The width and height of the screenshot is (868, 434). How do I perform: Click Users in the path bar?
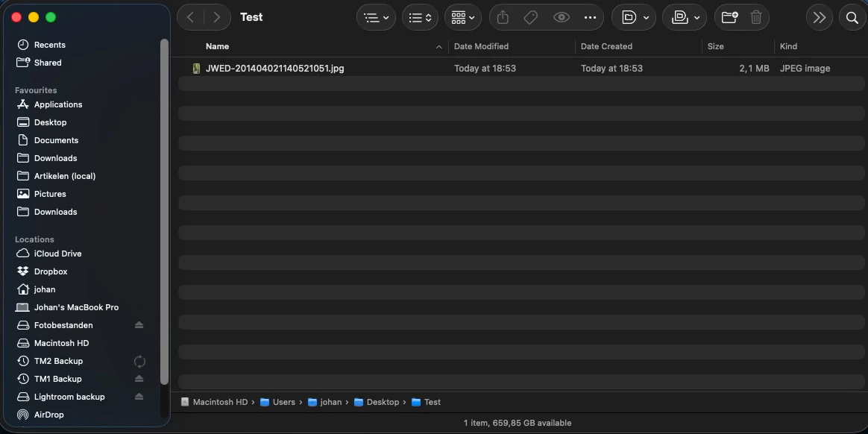(x=277, y=403)
